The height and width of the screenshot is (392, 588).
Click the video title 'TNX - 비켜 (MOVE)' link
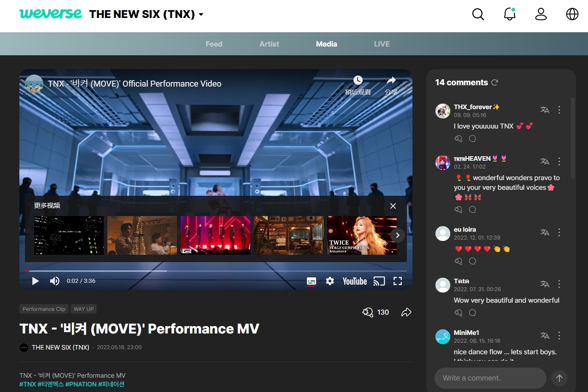135,84
